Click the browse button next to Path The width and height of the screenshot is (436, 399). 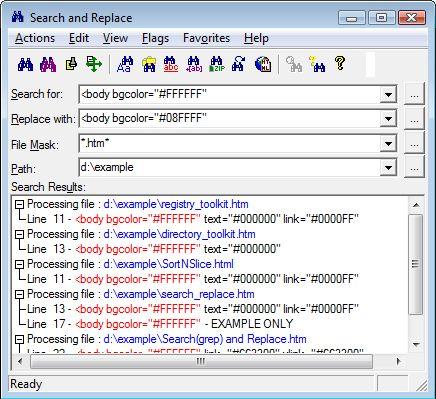click(x=414, y=168)
